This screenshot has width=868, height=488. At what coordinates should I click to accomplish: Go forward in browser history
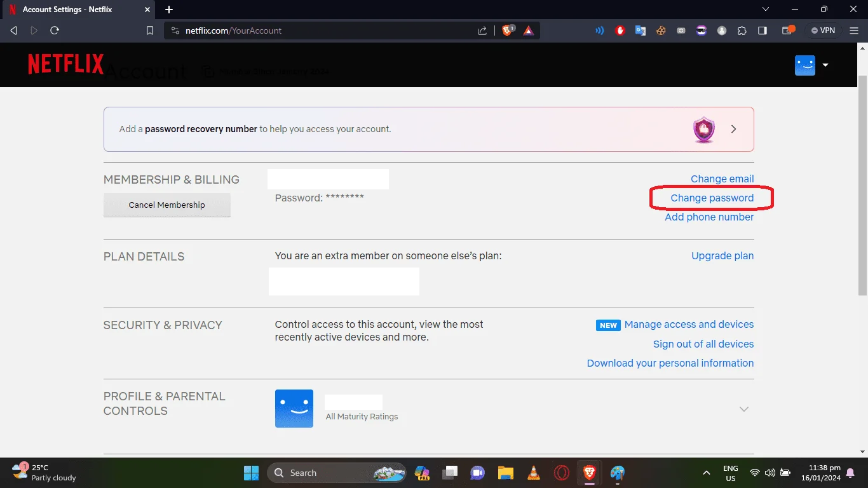pyautogui.click(x=34, y=30)
